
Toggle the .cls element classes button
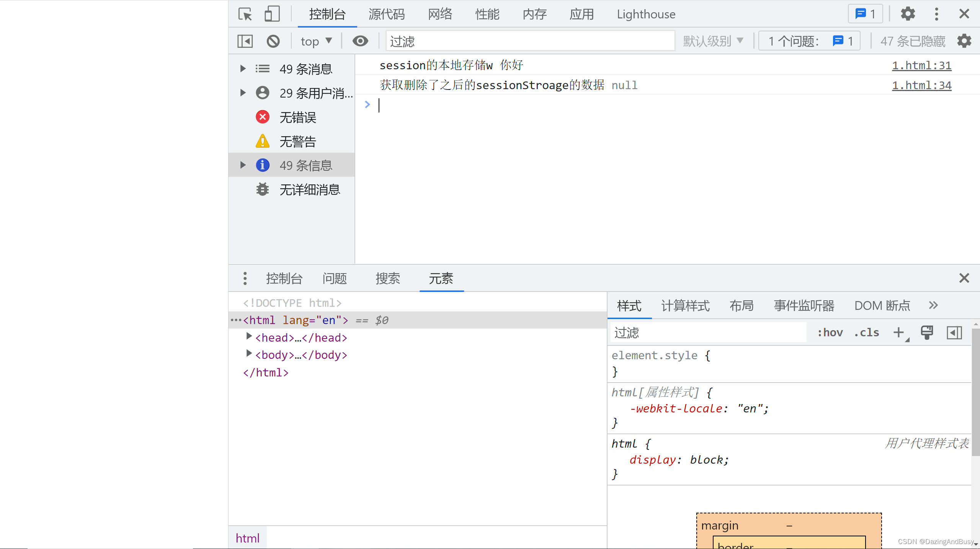pos(867,332)
